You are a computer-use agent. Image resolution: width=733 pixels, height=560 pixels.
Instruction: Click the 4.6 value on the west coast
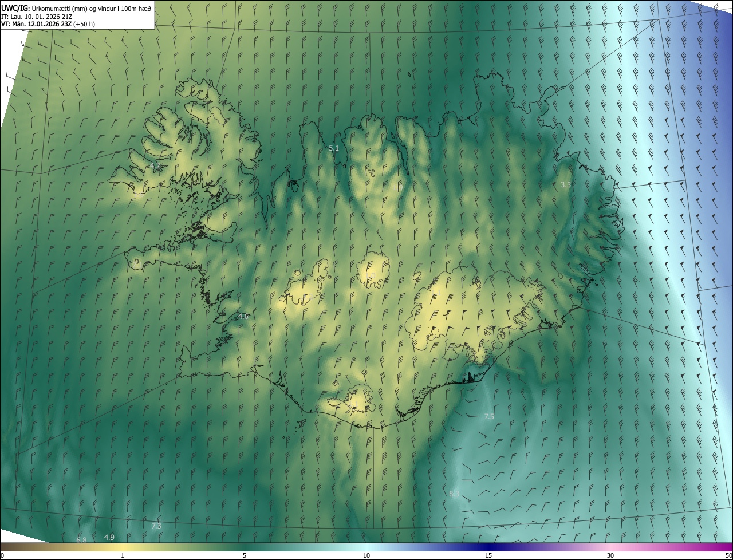click(x=243, y=316)
